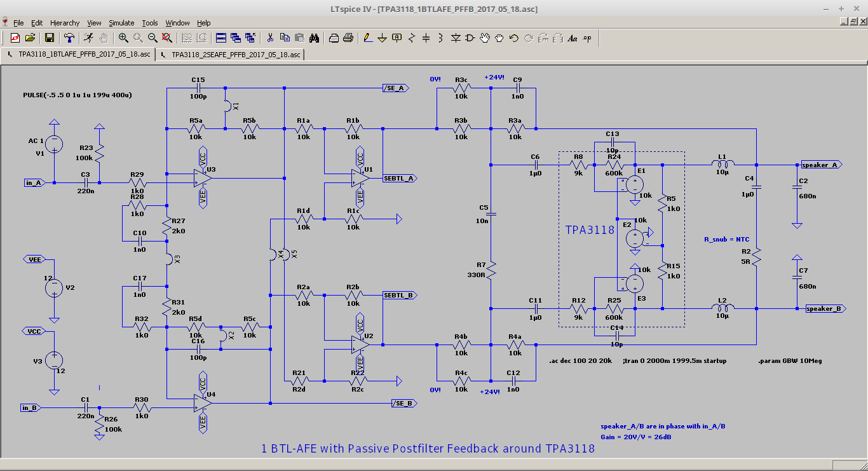
Task: Save the schematic with floppy disk icon
Action: [50, 38]
